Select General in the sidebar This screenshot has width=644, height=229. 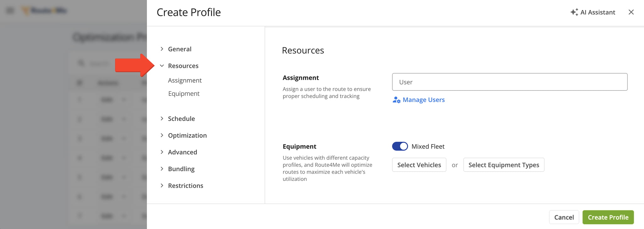tap(180, 49)
